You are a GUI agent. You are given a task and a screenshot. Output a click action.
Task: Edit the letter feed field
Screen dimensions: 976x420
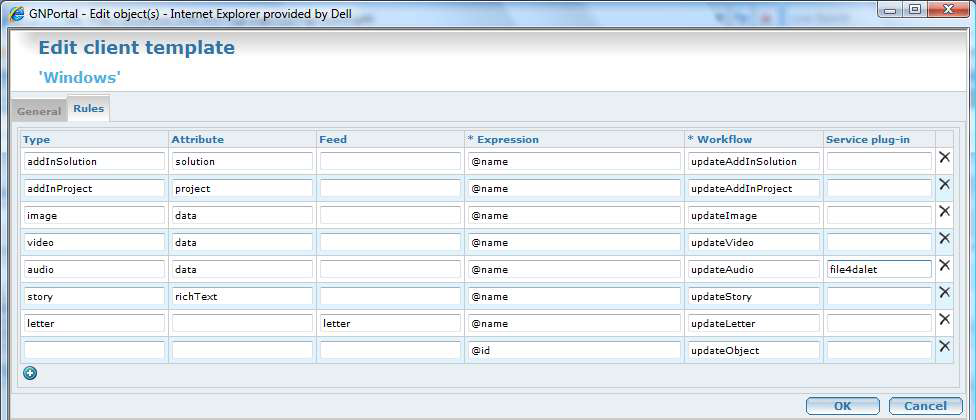pos(390,324)
